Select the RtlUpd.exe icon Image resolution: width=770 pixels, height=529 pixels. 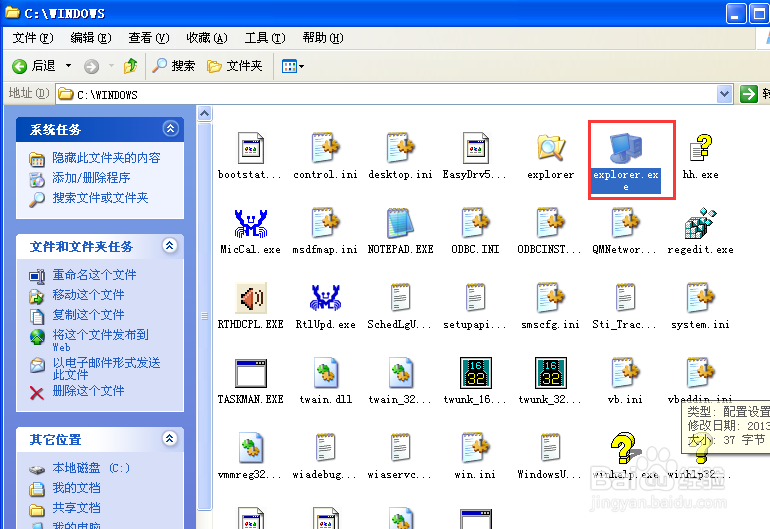click(x=326, y=298)
